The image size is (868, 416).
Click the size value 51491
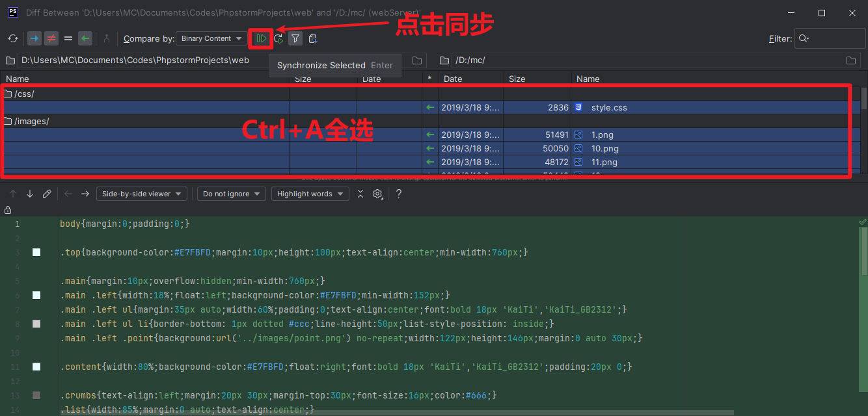[556, 135]
